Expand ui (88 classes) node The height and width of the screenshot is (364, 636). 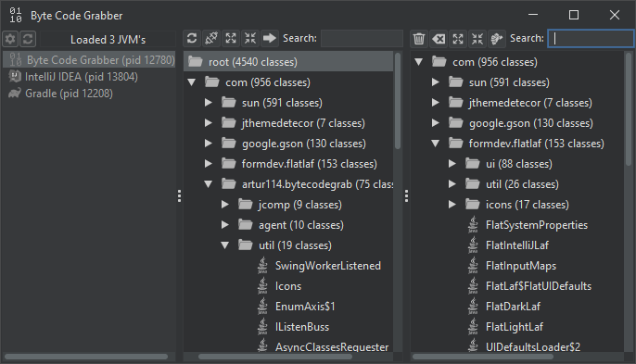pos(452,163)
